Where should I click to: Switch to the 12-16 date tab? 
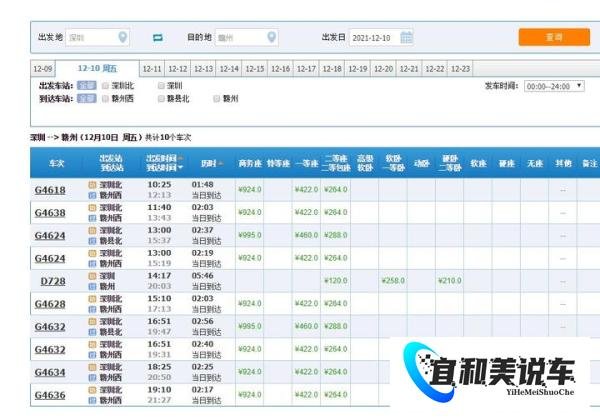click(x=280, y=69)
